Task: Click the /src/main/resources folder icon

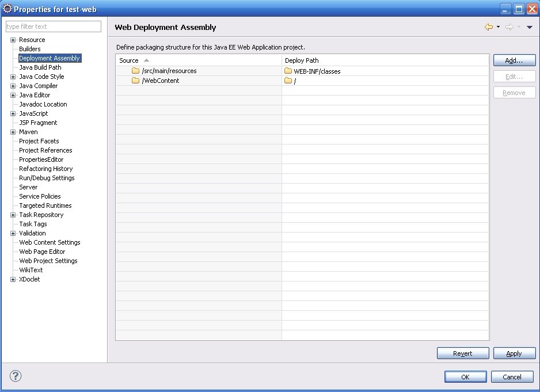Action: (136, 71)
